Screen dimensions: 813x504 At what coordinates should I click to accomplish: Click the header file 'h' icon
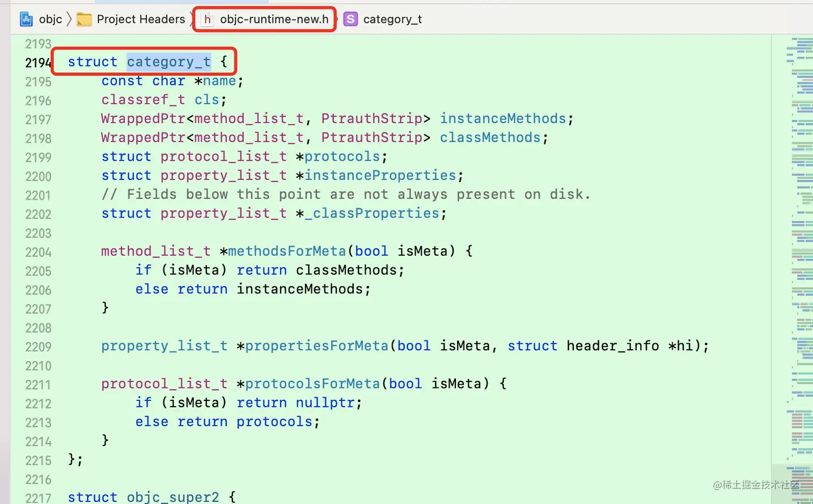[x=208, y=20]
